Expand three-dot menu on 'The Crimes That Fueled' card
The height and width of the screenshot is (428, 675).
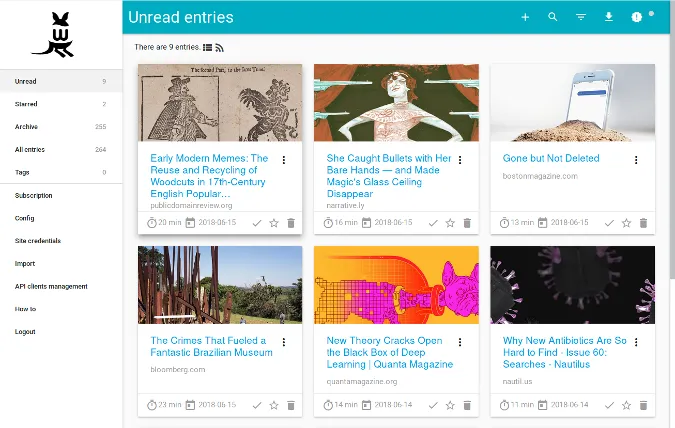click(284, 343)
